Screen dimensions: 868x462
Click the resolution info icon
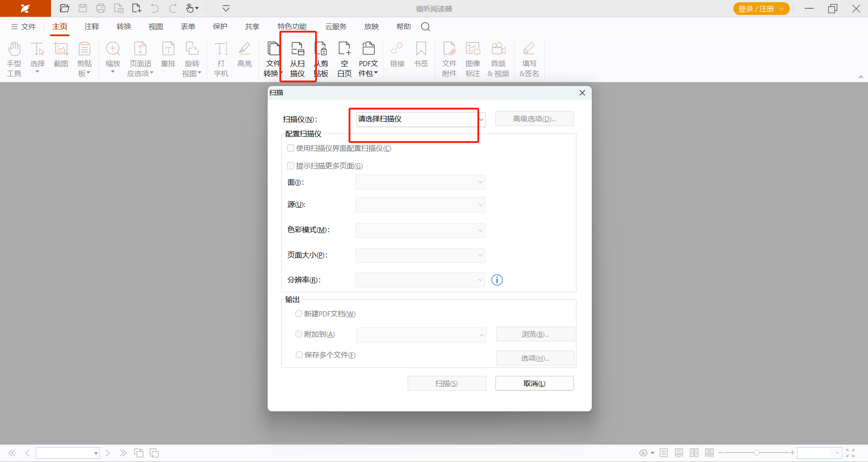(x=497, y=280)
